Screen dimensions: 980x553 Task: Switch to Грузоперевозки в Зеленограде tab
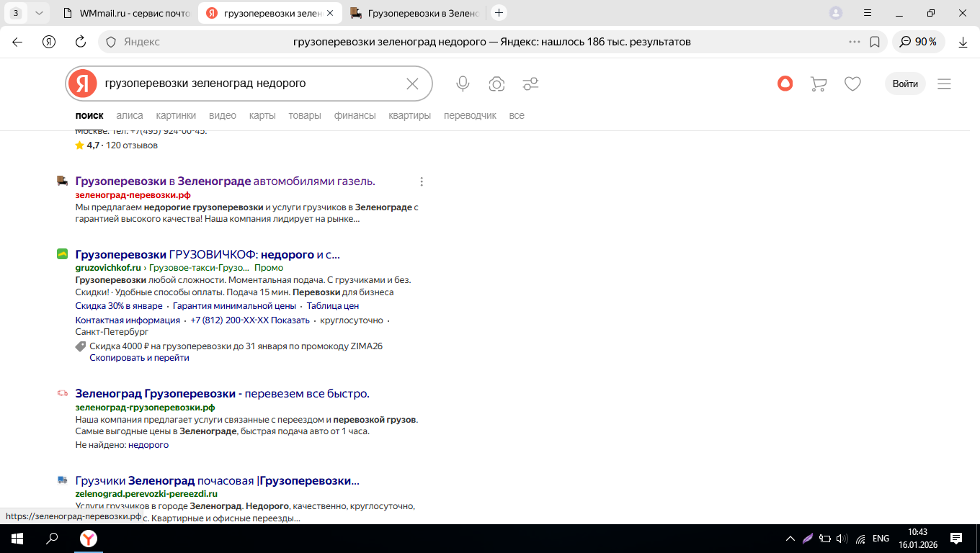pos(414,13)
